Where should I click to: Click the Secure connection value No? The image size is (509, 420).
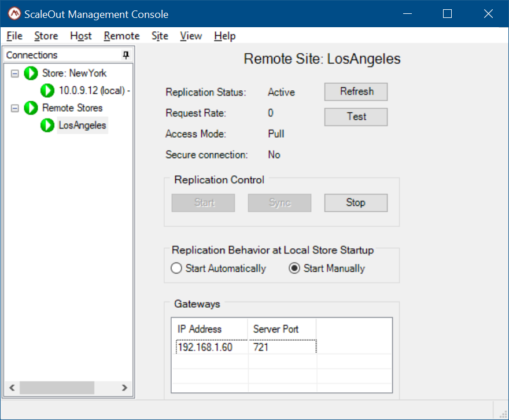[x=274, y=154]
